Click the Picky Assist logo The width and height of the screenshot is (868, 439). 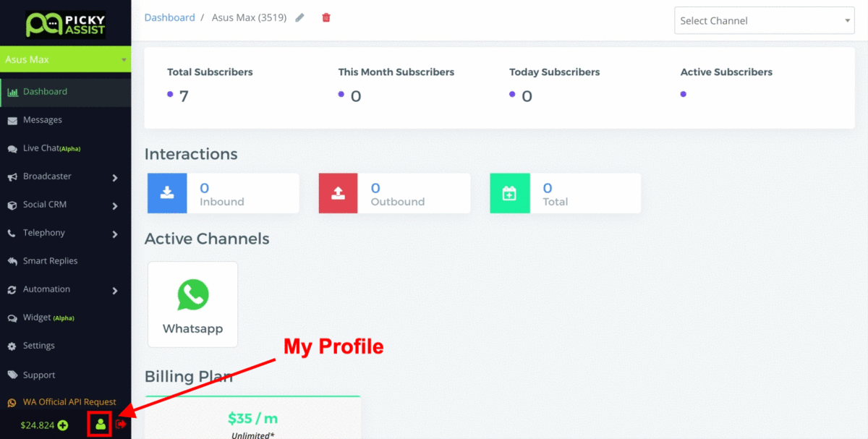pos(65,23)
